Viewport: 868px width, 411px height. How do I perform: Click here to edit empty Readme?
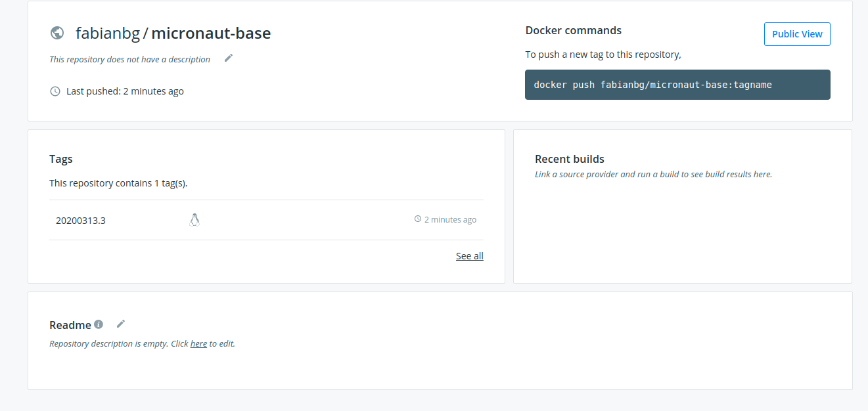coord(198,343)
